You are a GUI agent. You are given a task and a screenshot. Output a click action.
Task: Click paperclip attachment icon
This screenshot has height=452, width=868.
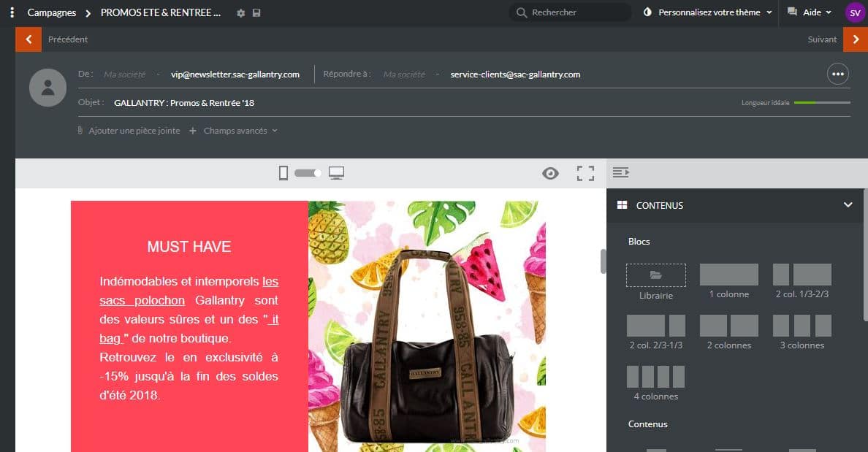80,131
